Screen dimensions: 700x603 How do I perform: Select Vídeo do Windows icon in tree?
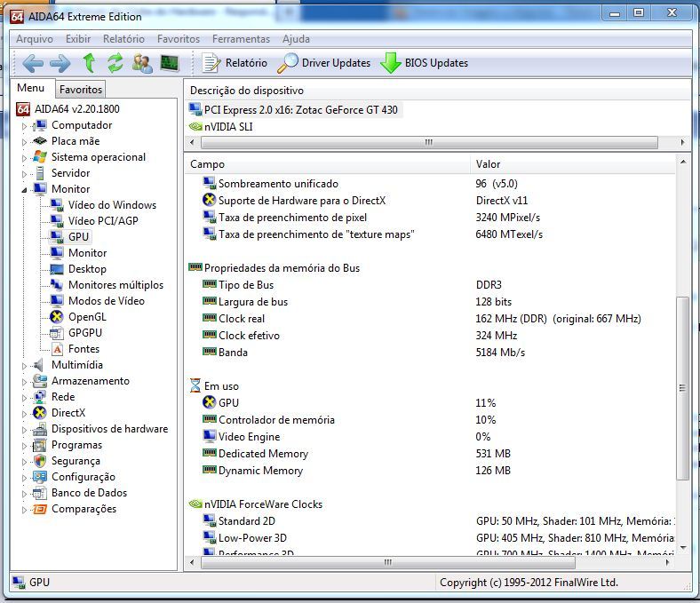coord(57,205)
